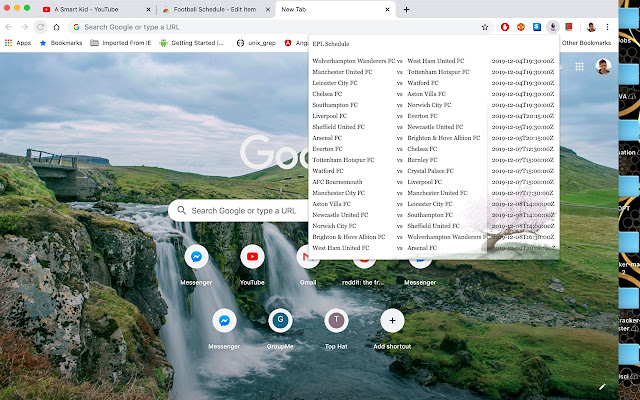
Task: Expand the Imported From IE folder
Action: click(x=122, y=43)
